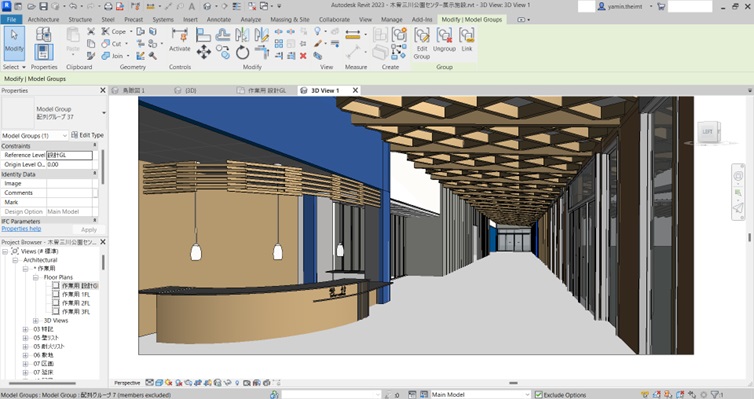Viewport: 754px width, 399px height.
Task: Expand the 3D Views tree node
Action: coord(36,321)
